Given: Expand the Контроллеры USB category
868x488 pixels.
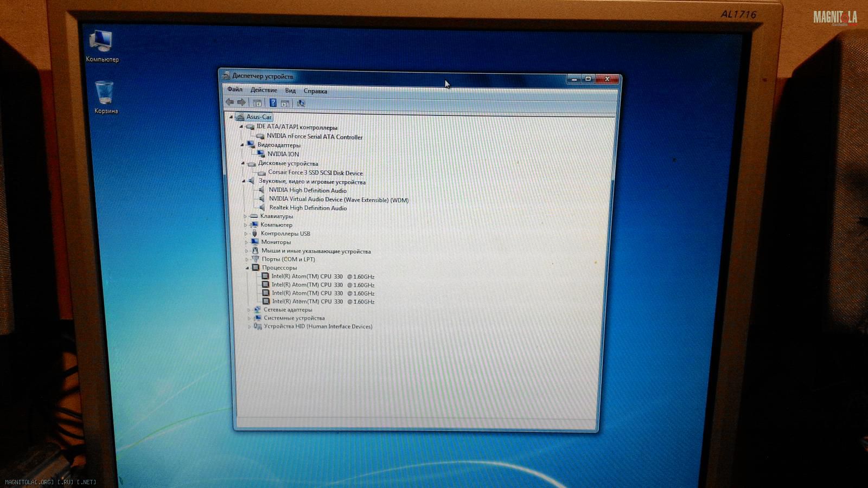Looking at the screenshot, I should 246,234.
